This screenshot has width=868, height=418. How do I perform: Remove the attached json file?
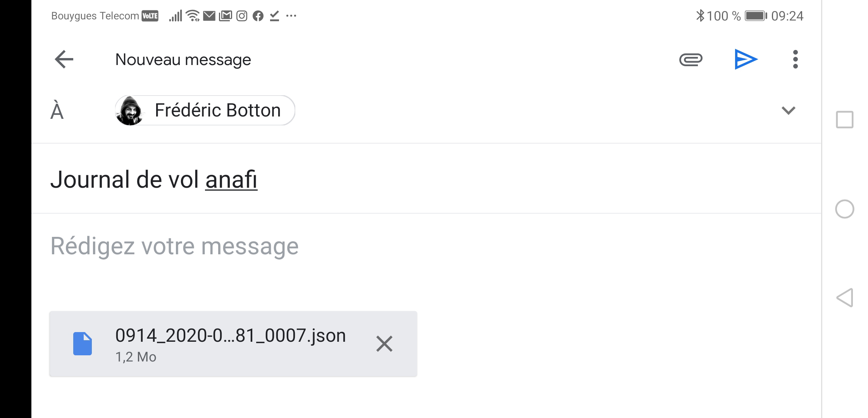coord(384,344)
